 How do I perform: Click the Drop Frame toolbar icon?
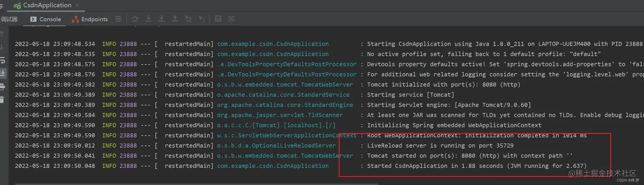188,19
